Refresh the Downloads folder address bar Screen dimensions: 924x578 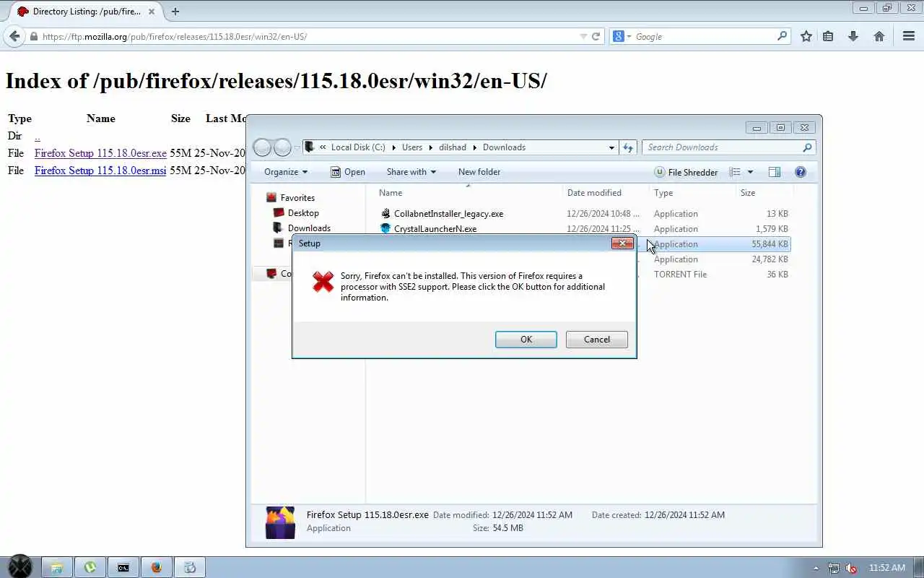[628, 147]
